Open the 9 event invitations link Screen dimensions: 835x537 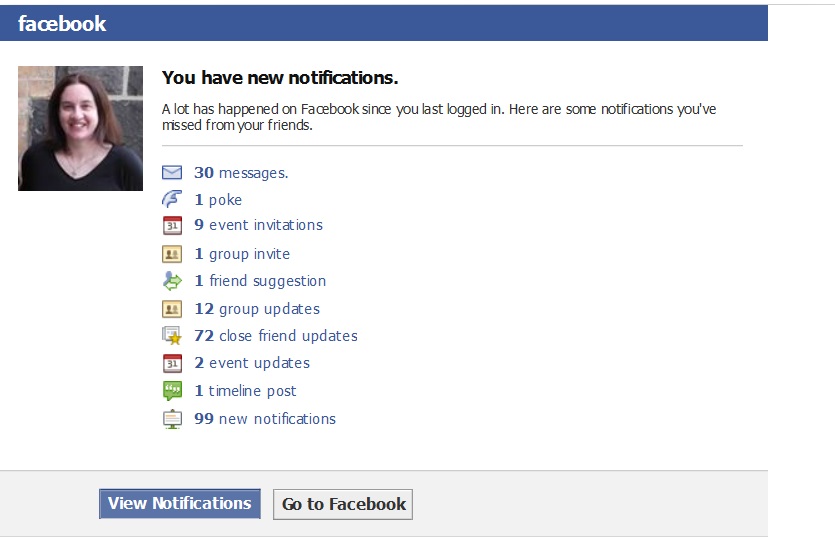(258, 225)
